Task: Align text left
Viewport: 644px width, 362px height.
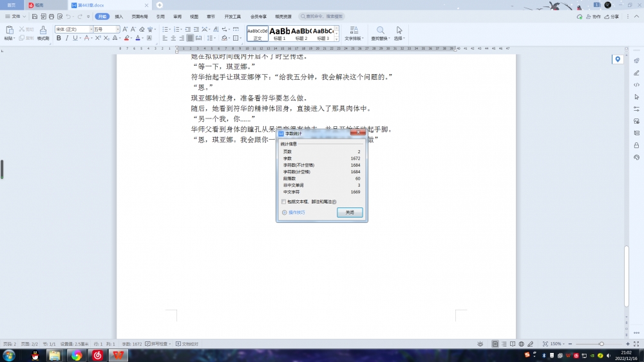Action: pos(165,38)
